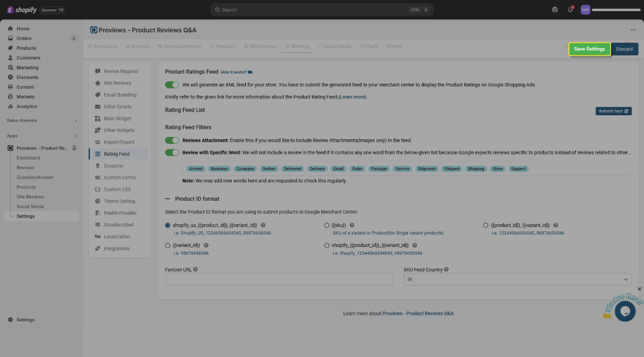Image resolution: width=644 pixels, height=357 pixels.
Task: Expand Sales channels in sidebar
Action: coord(76,121)
